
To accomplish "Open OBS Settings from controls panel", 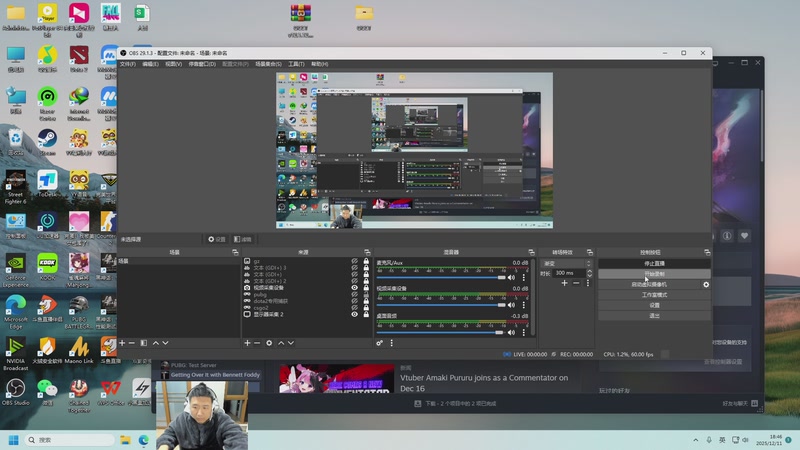I will tap(654, 305).
